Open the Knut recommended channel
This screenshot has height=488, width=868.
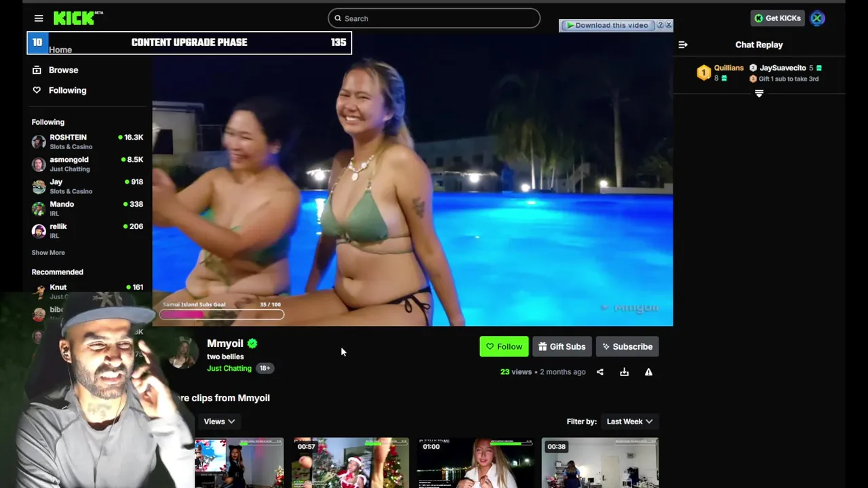point(87,291)
